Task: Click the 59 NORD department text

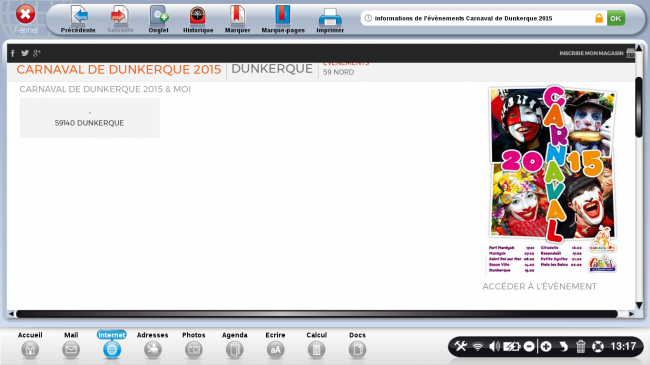Action: [339, 72]
